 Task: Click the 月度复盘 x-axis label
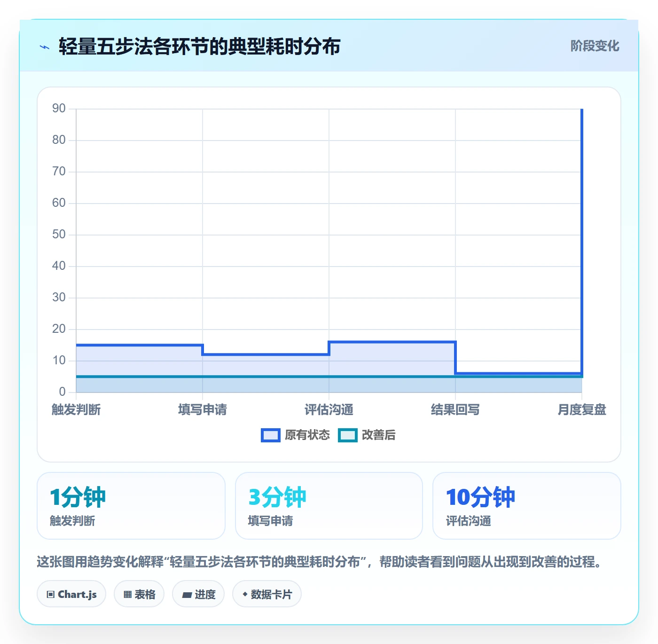pos(582,410)
